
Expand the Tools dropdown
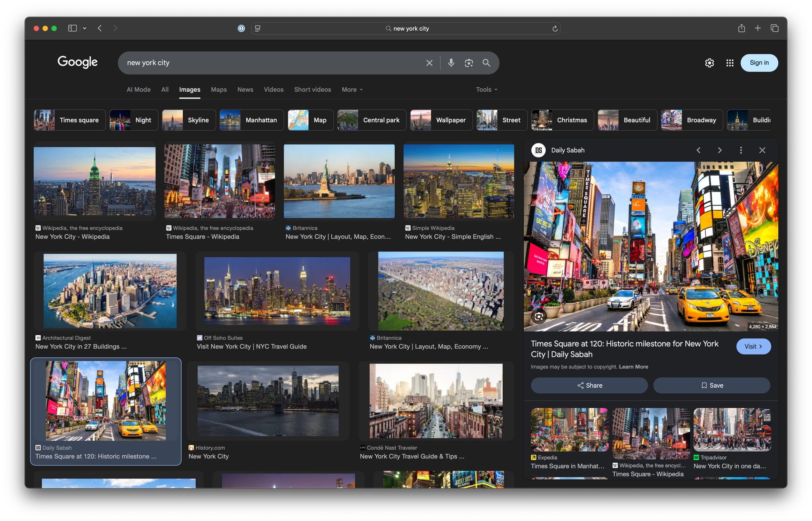[x=486, y=90]
